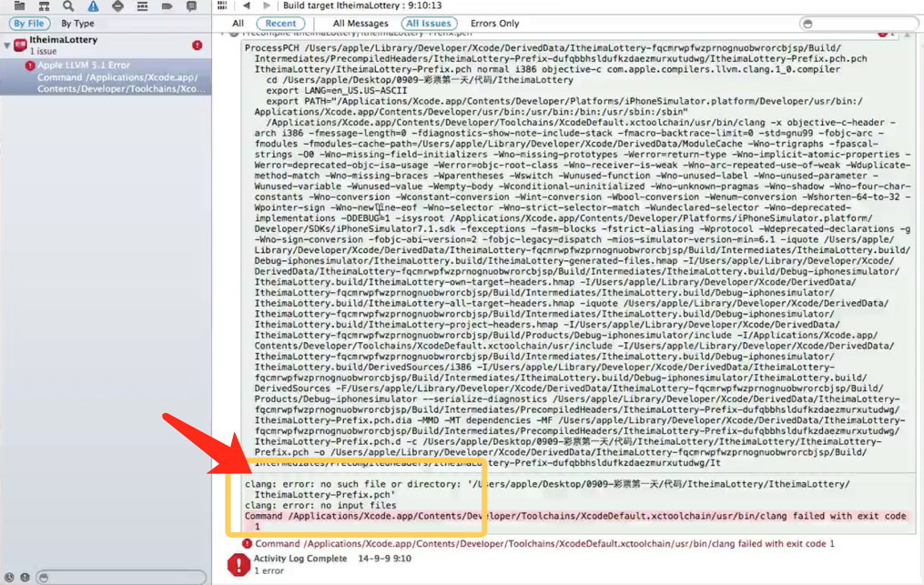
Task: Open the Symbol navigator icon
Action: coord(45,5)
